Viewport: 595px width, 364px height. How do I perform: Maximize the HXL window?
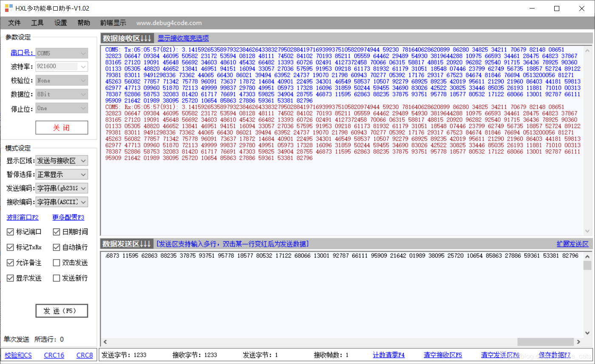557,8
